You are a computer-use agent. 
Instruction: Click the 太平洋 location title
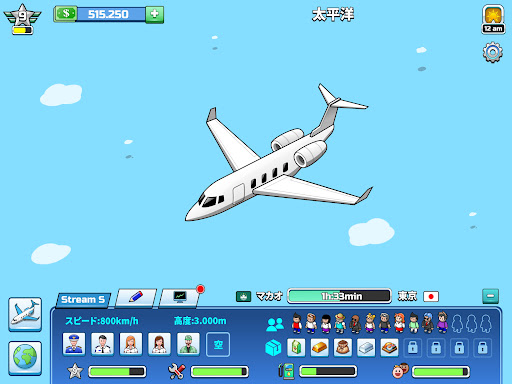333,15
